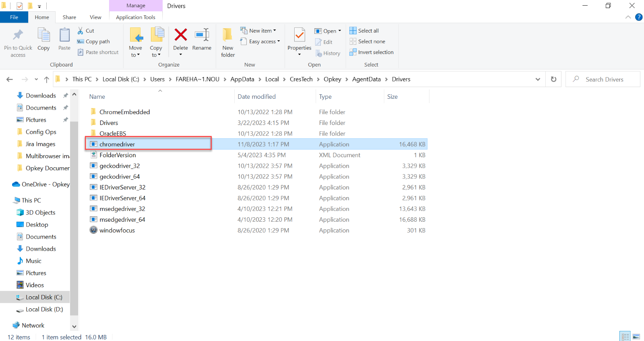Select the chromedriver file
The width and height of the screenshot is (644, 341).
(x=256, y=144)
